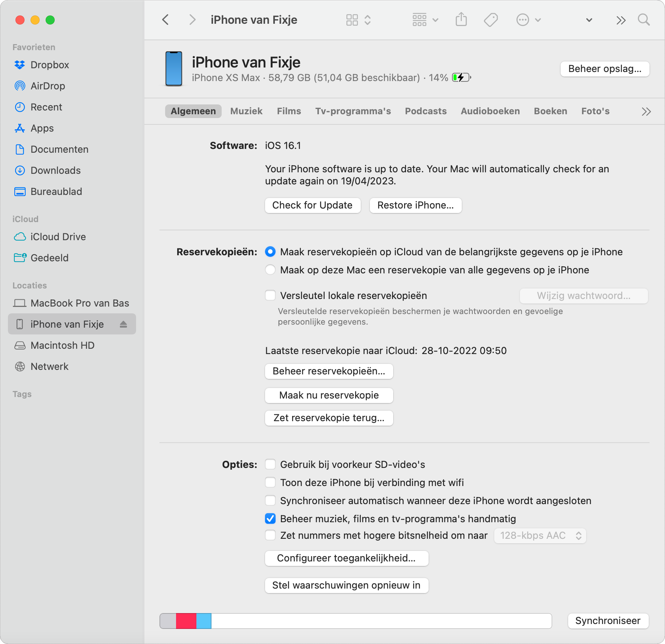Viewport: 665px width, 644px height.
Task: Click Beheer reservekopieën... button
Action: pyautogui.click(x=329, y=371)
